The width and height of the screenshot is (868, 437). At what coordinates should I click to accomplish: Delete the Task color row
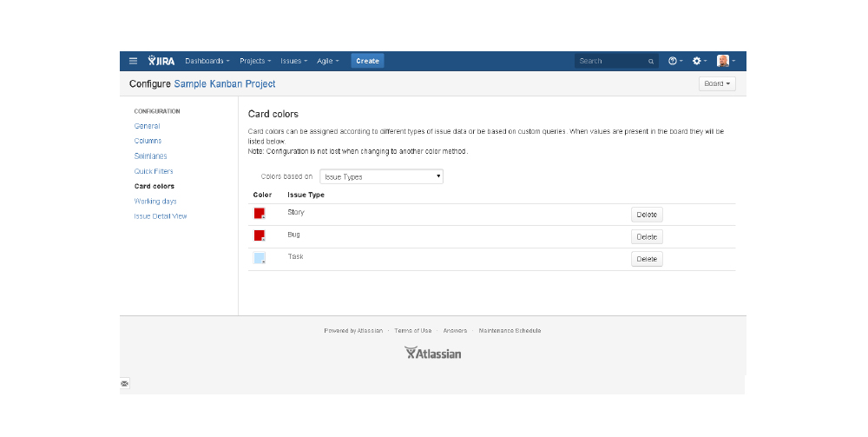coord(647,259)
